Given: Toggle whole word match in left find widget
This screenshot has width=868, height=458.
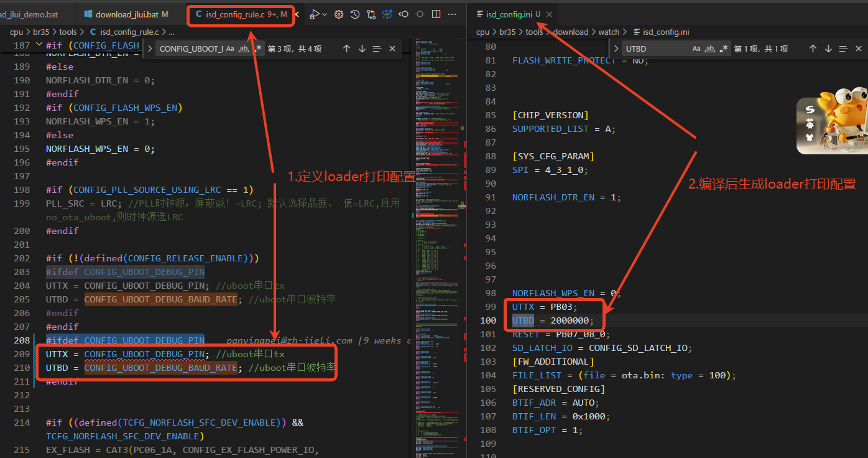Looking at the screenshot, I should pos(244,49).
